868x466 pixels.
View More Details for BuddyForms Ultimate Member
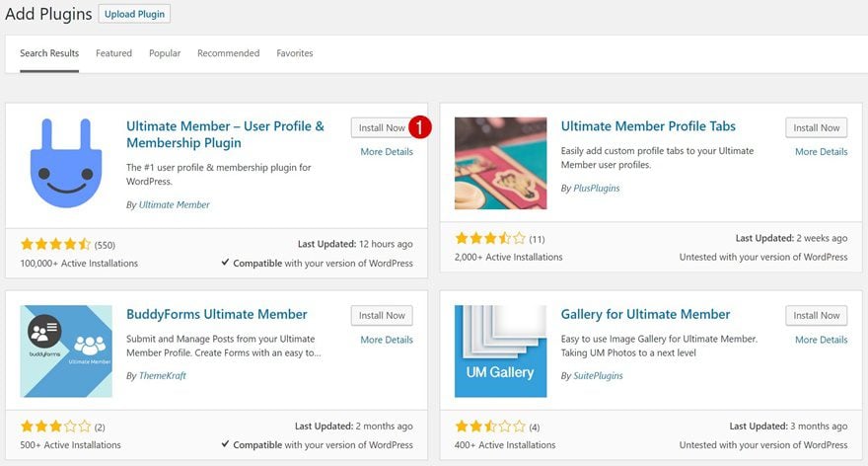point(387,340)
